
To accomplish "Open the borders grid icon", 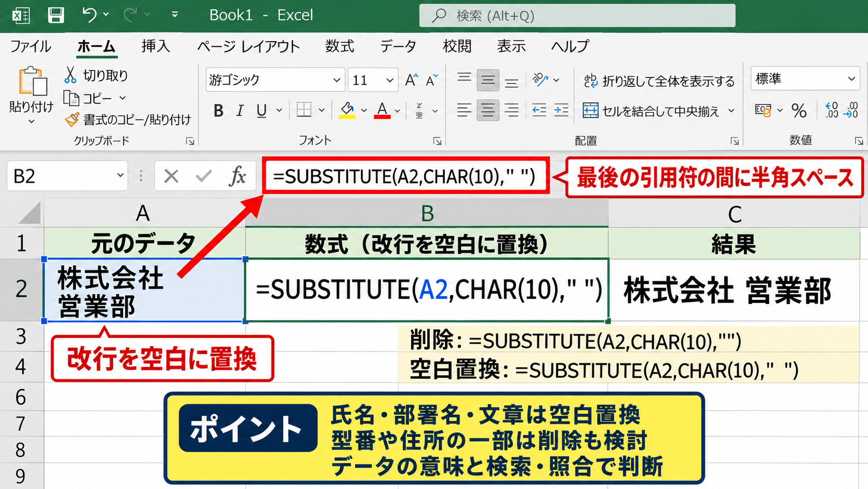I will (x=304, y=110).
